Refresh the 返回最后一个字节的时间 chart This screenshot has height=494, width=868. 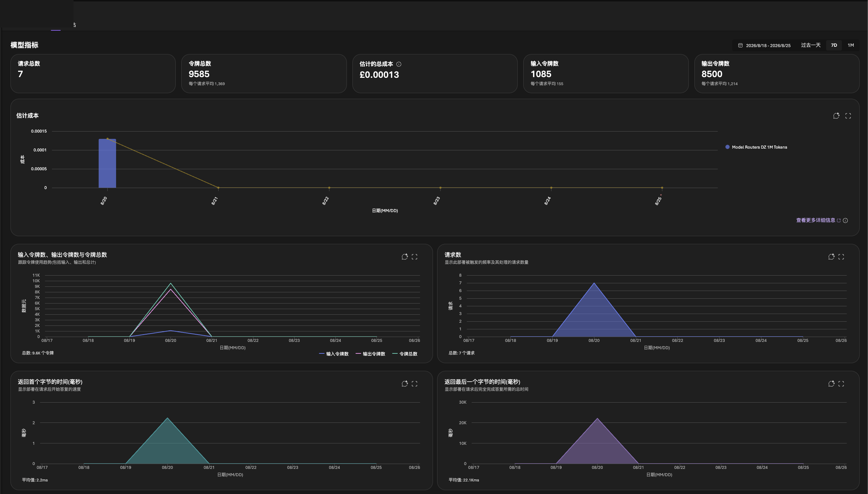(x=831, y=384)
